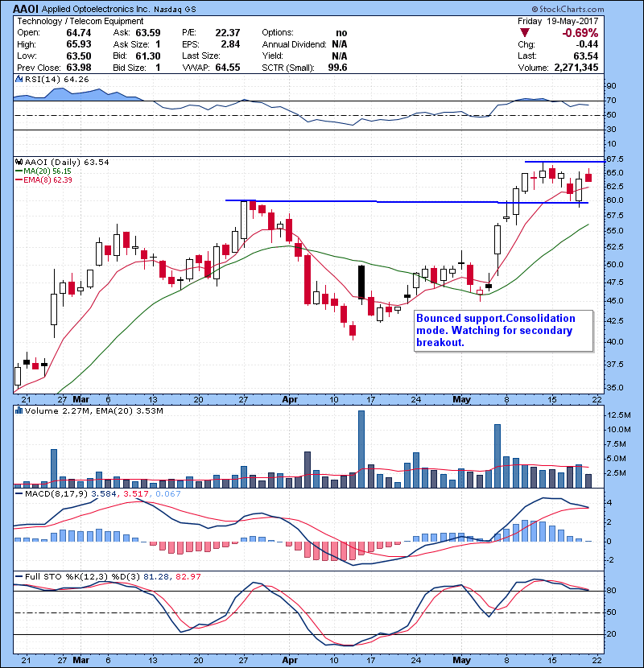
Task: Click the Friday 19-May-2017 date
Action: (558, 21)
